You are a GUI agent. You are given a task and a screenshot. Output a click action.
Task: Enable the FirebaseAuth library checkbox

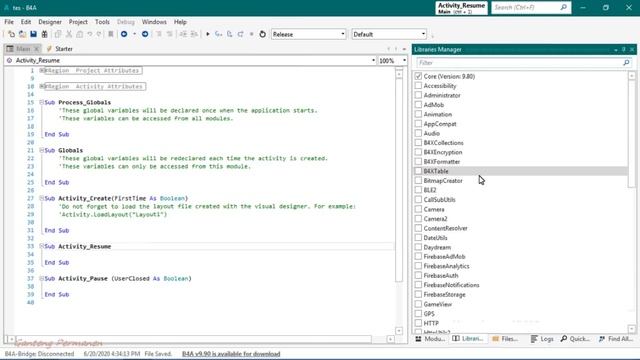pyautogui.click(x=418, y=276)
